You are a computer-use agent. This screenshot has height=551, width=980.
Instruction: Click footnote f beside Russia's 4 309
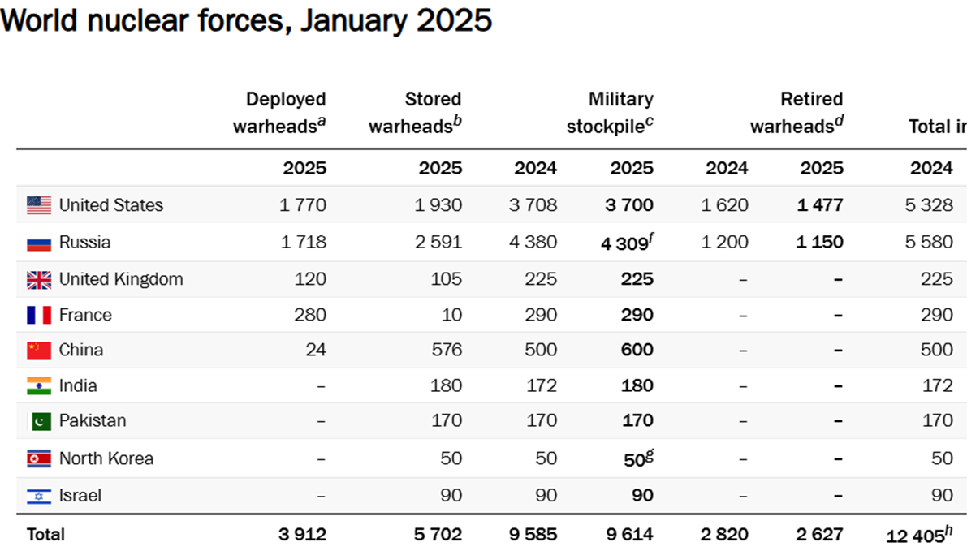tap(650, 236)
